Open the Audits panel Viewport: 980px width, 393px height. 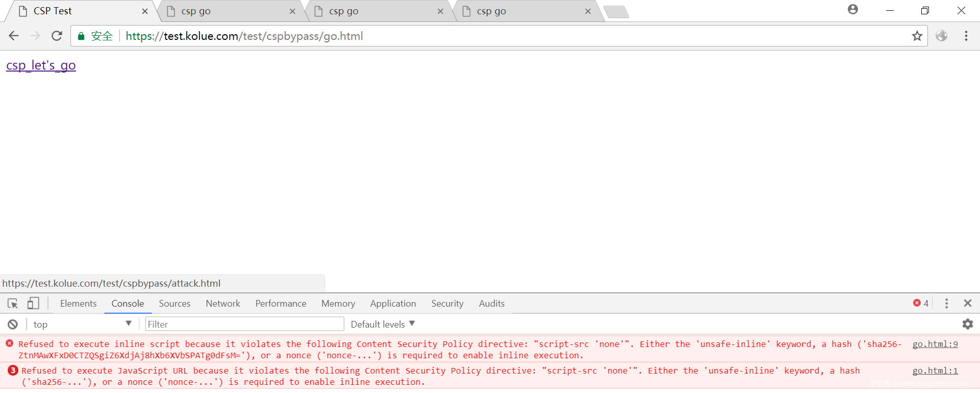492,304
